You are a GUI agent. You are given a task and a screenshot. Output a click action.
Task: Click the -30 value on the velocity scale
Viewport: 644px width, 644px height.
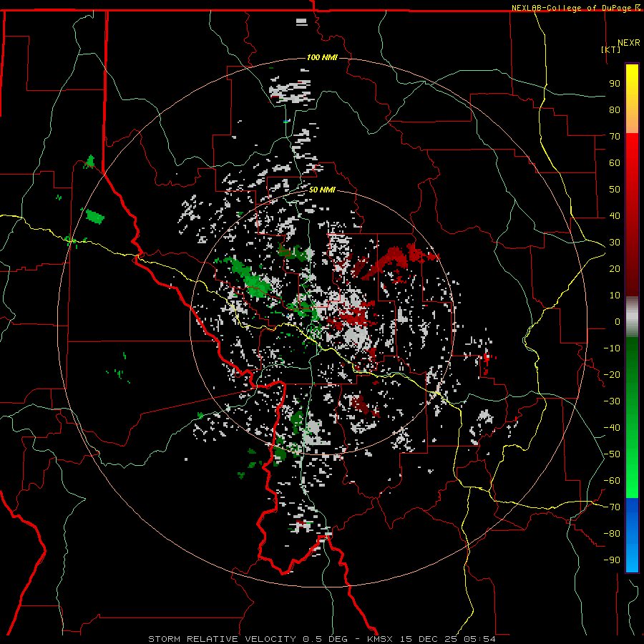[612, 401]
